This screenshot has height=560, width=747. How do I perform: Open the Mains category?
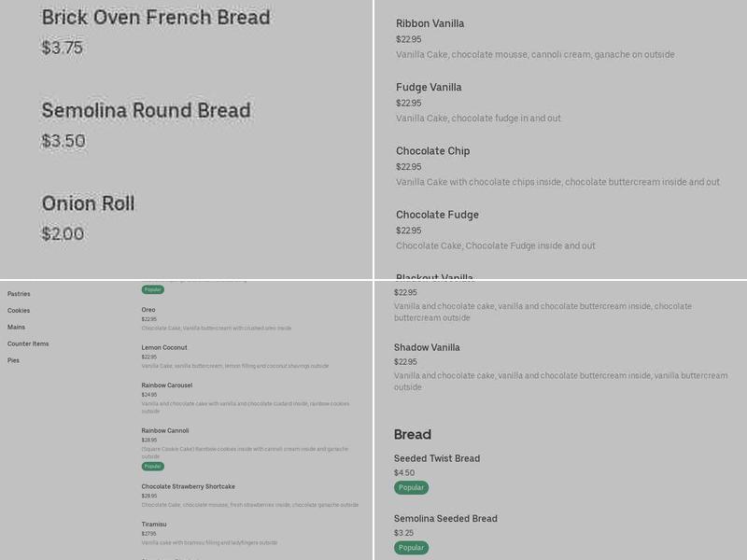pos(16,326)
